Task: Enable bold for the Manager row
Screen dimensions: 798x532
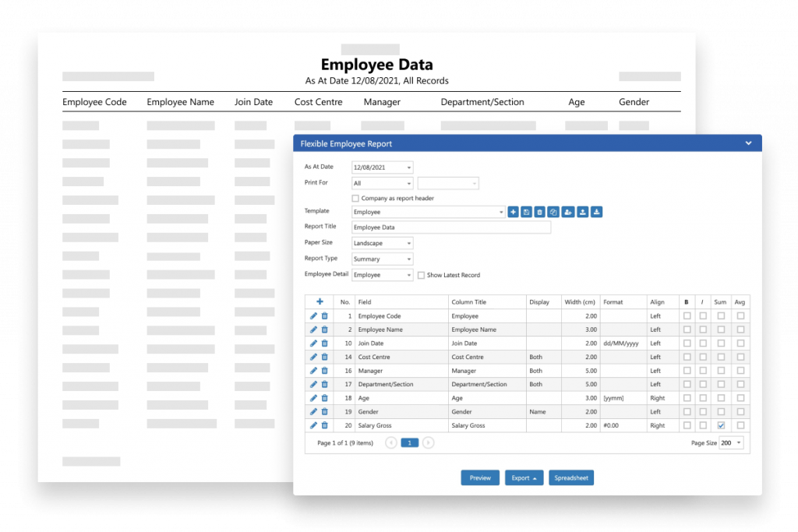Action: [687, 371]
